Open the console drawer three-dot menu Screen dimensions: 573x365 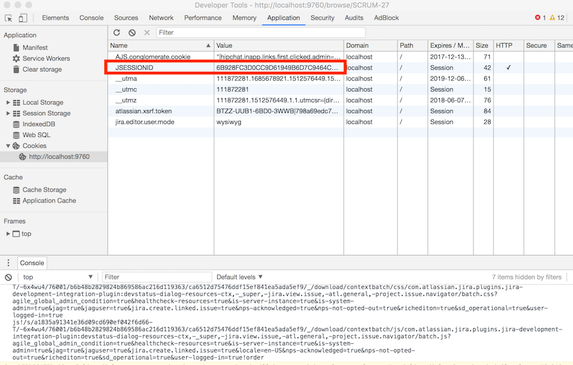tap(8, 263)
